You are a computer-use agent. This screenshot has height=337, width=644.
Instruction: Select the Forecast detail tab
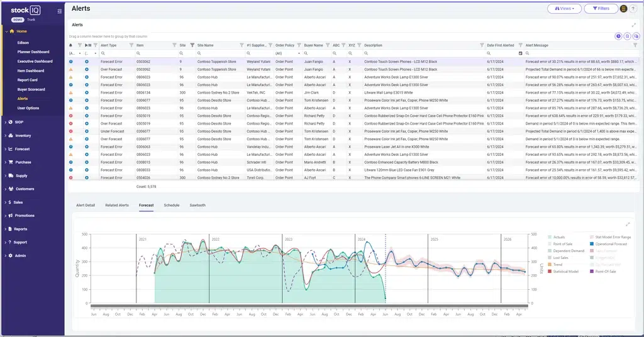click(146, 205)
